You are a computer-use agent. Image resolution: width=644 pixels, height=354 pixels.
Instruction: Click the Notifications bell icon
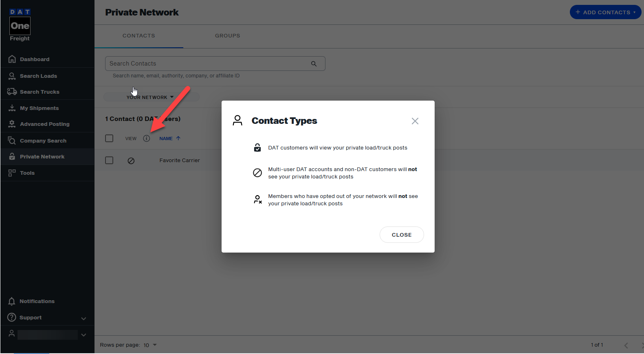[12, 301]
